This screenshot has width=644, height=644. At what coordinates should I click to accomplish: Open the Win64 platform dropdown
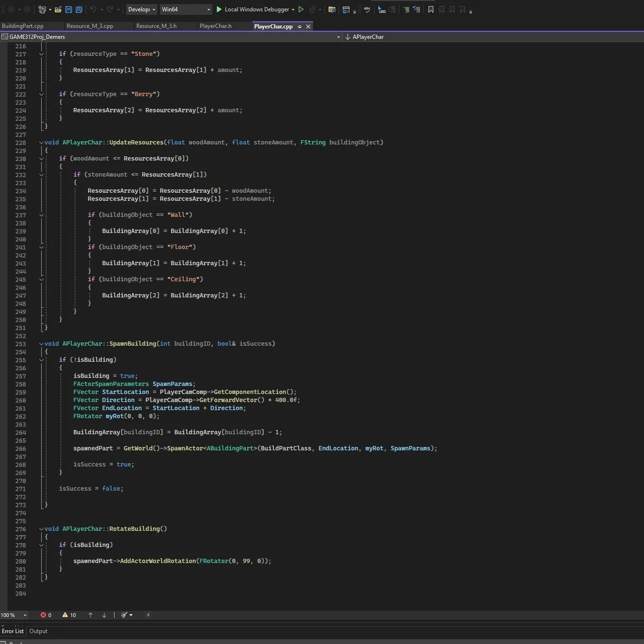tap(186, 9)
